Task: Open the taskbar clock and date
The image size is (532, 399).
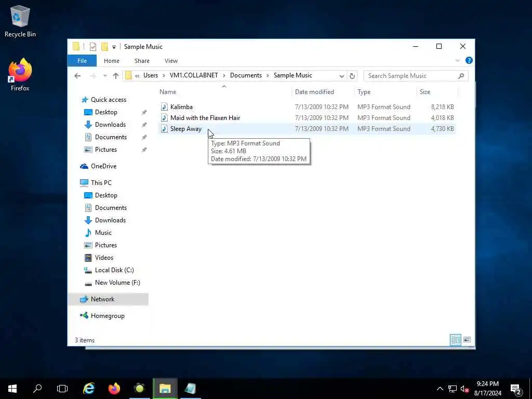Action: (x=487, y=389)
